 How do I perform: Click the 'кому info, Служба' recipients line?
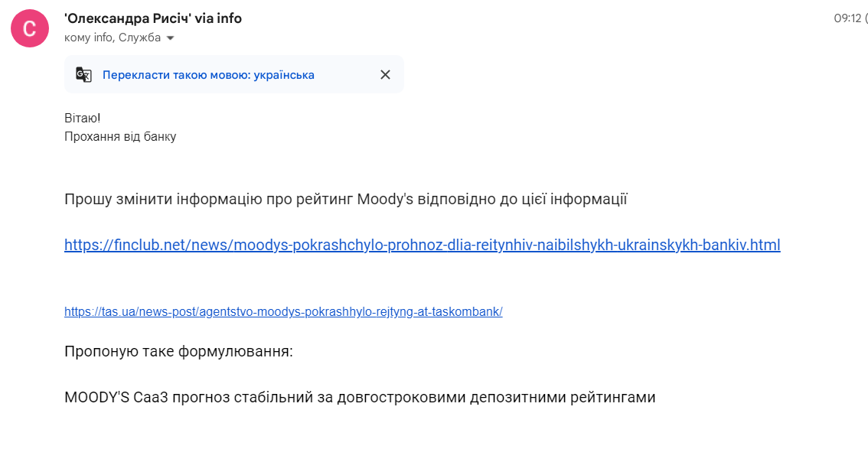113,38
